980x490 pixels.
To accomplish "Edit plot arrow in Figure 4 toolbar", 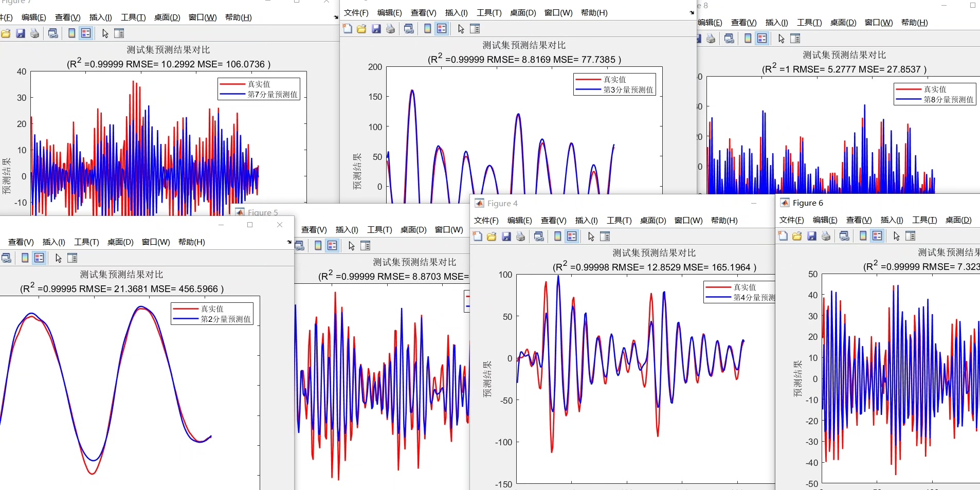I will pos(591,237).
